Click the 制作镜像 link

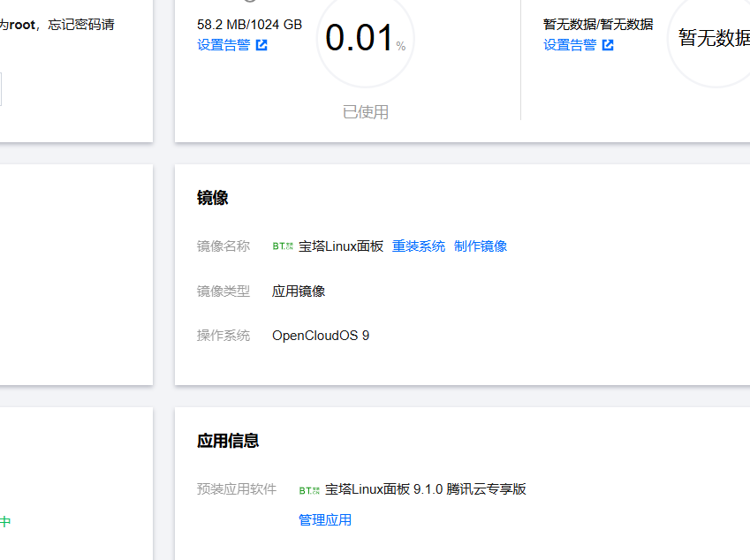(x=481, y=246)
